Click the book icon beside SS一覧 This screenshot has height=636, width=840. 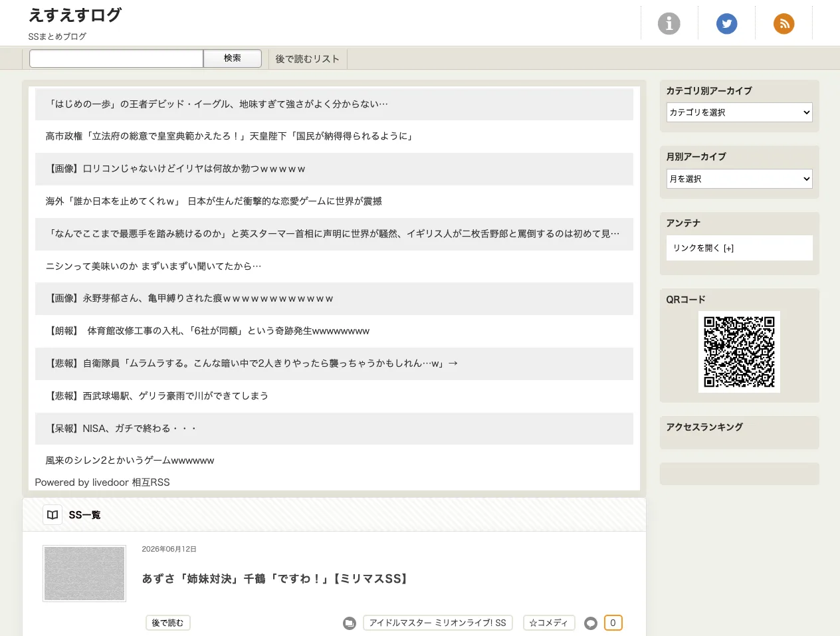click(x=52, y=515)
